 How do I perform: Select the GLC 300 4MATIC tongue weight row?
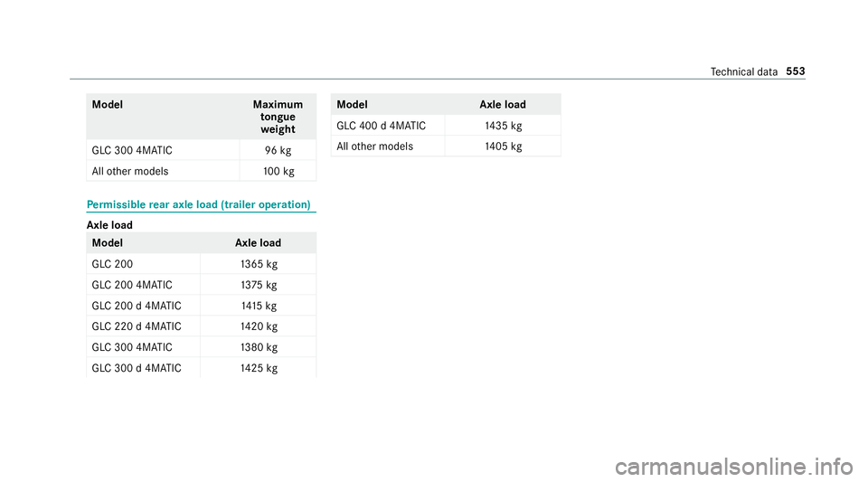coord(202,150)
